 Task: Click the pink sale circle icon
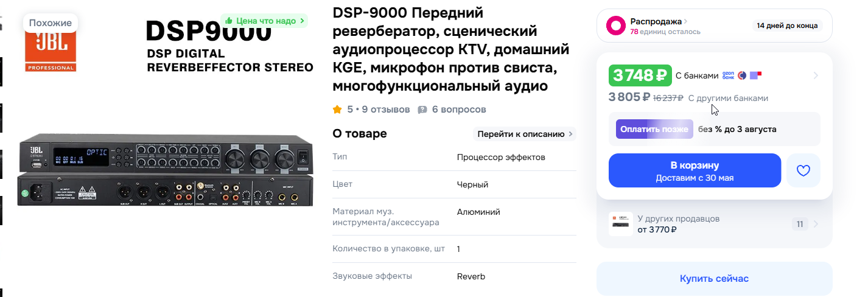(616, 26)
